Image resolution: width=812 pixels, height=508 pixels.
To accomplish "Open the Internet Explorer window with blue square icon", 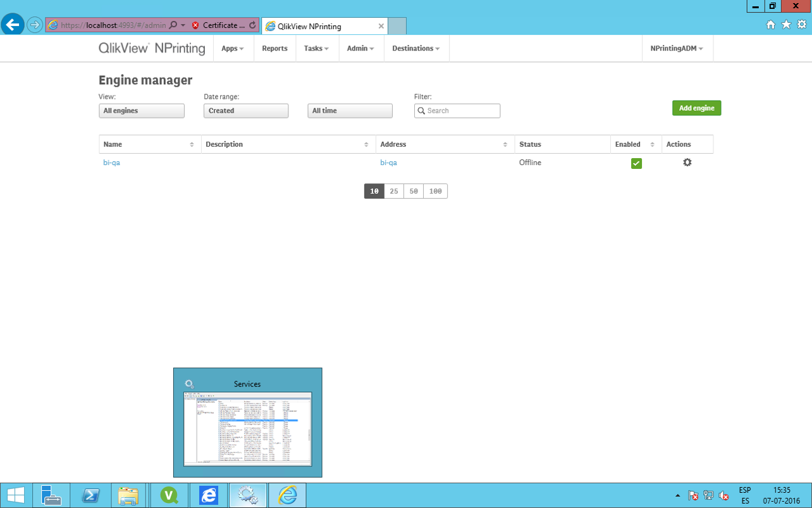I will pyautogui.click(x=208, y=495).
